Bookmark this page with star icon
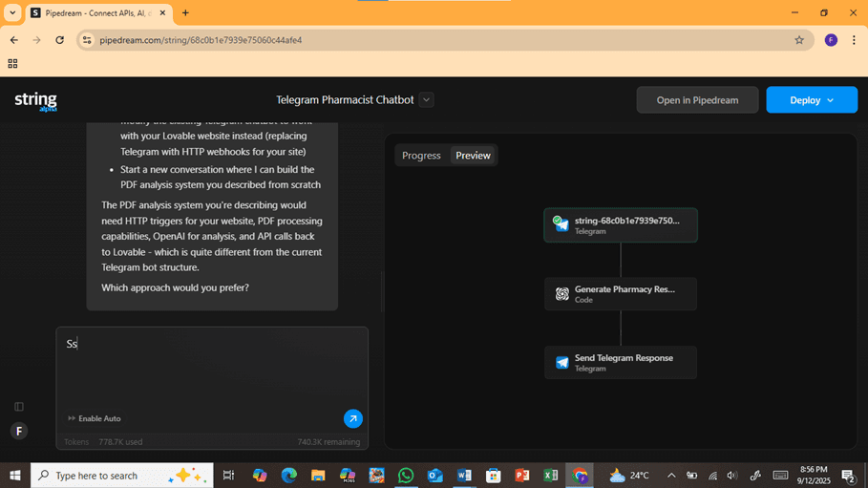Viewport: 868px width, 488px height. (799, 40)
